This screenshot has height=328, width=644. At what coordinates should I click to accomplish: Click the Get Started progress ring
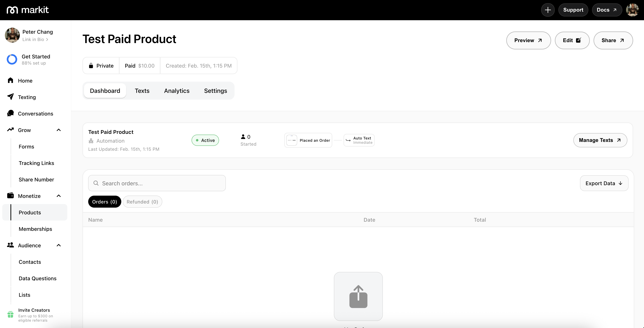click(12, 60)
